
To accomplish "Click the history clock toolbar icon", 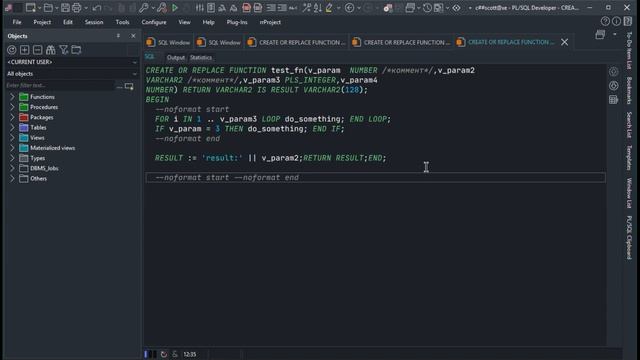I will [427, 8].
